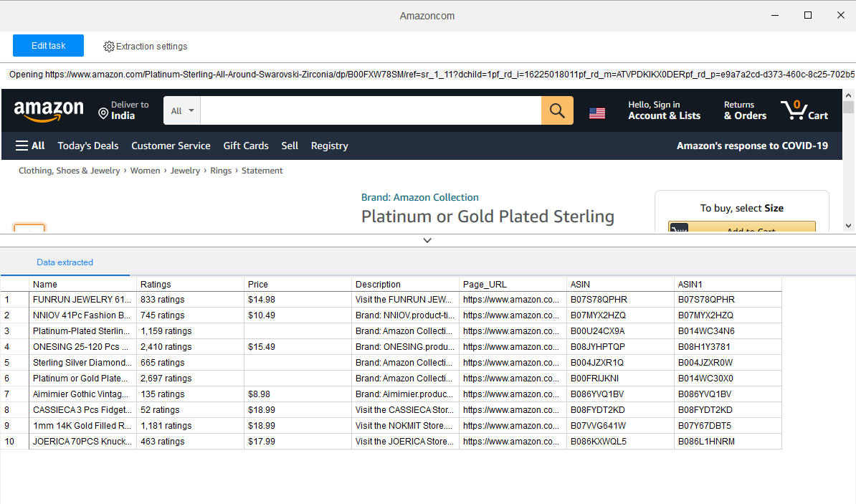Close the Amazoncom window
The height and width of the screenshot is (504, 856).
point(841,15)
